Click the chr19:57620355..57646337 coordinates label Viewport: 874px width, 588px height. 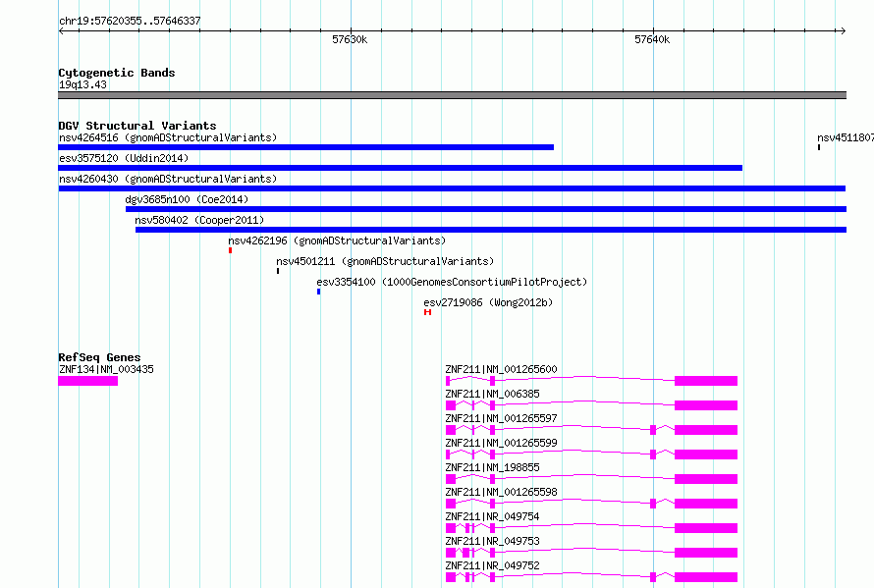pyautogui.click(x=130, y=21)
